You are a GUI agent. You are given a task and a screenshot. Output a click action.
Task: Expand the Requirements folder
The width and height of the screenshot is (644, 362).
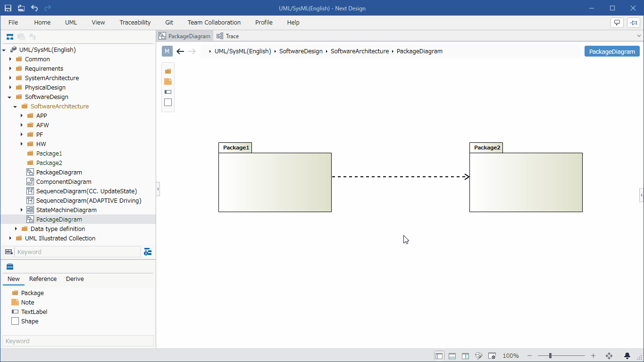point(10,69)
